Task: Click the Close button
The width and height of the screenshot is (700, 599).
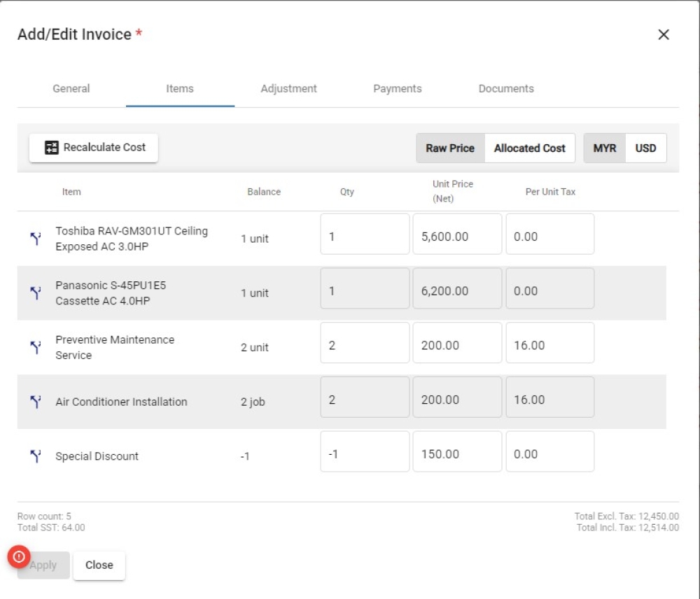Action: [99, 565]
